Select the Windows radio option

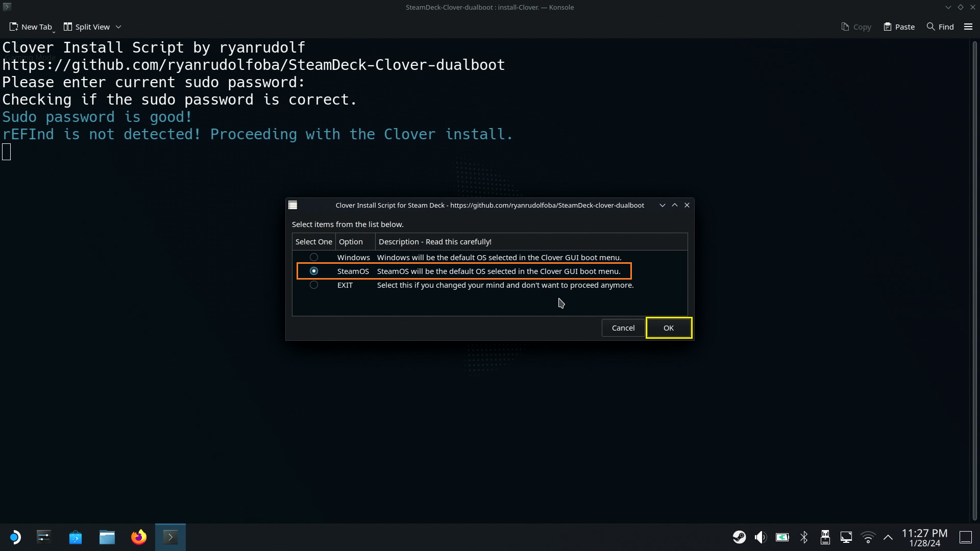(314, 257)
